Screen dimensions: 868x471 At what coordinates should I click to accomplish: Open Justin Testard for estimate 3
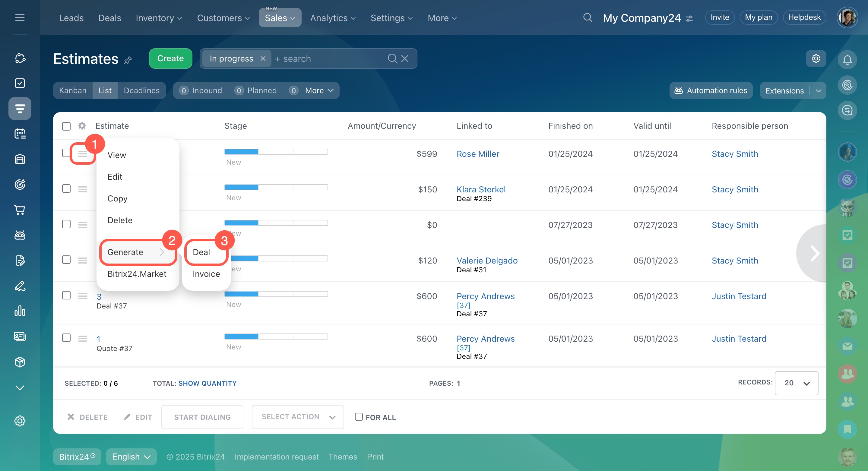[x=739, y=296]
